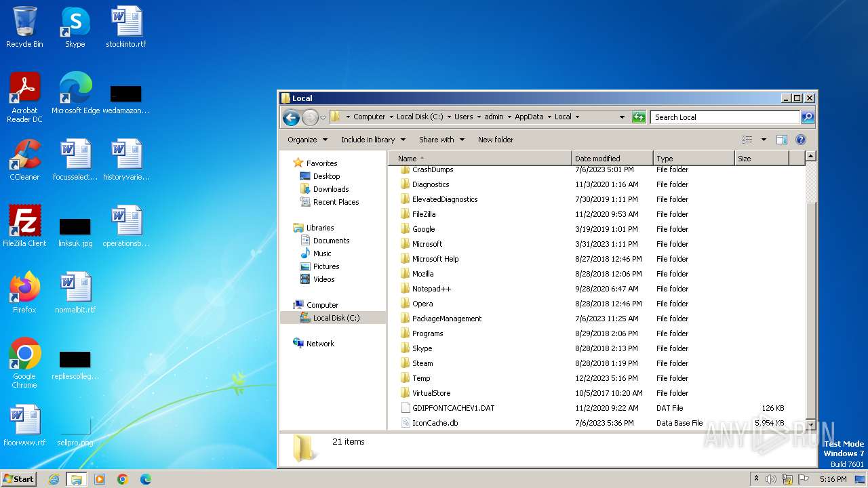This screenshot has width=868, height=488.
Task: Open the address bar history dropdown
Action: click(x=622, y=117)
